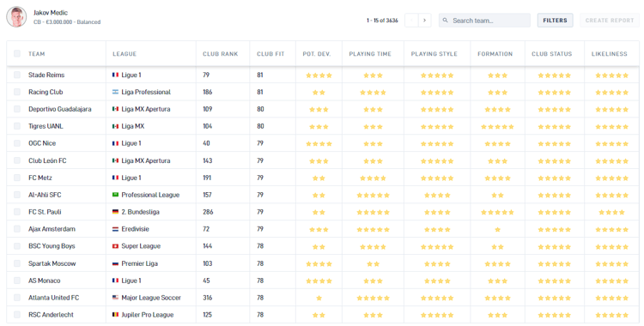Select club rank value 316 for Atlanta United
The height and width of the screenshot is (326, 644).
pos(208,297)
